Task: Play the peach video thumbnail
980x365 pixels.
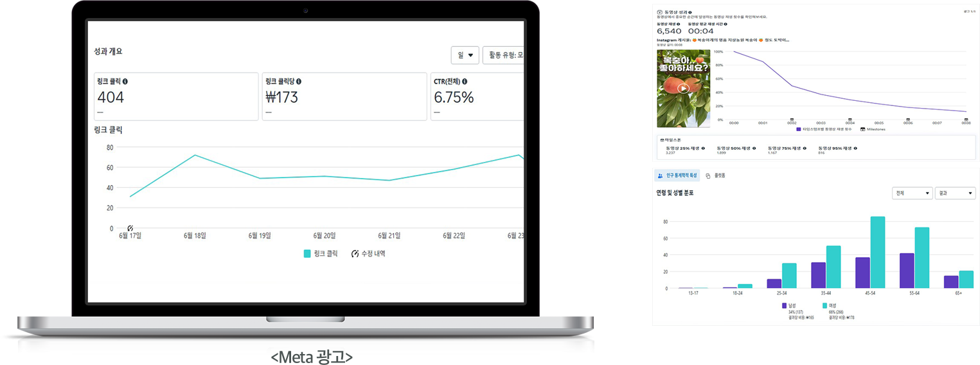Action: pyautogui.click(x=683, y=89)
